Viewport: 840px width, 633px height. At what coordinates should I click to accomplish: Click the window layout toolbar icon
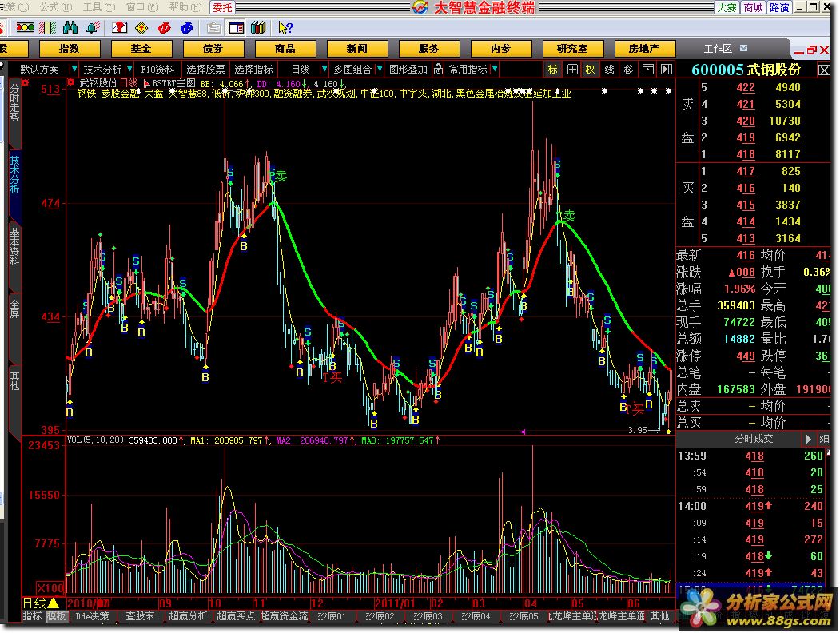(x=237, y=27)
